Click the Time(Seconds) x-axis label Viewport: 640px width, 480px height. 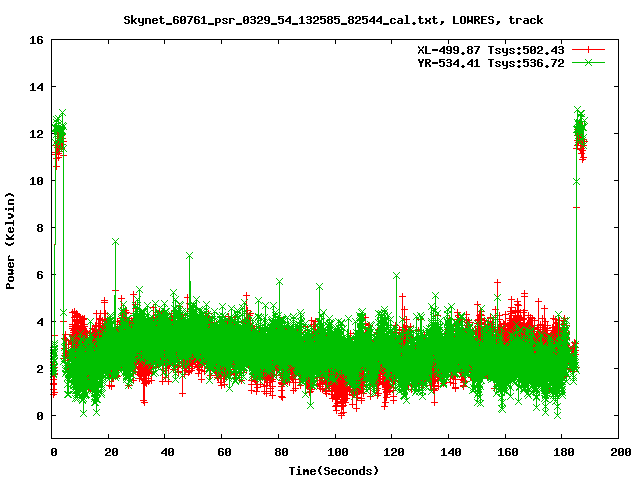click(333, 471)
